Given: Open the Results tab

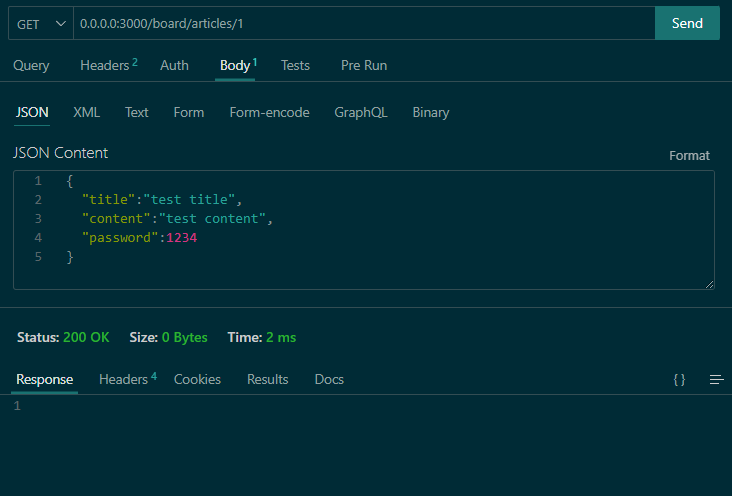Looking at the screenshot, I should [267, 379].
